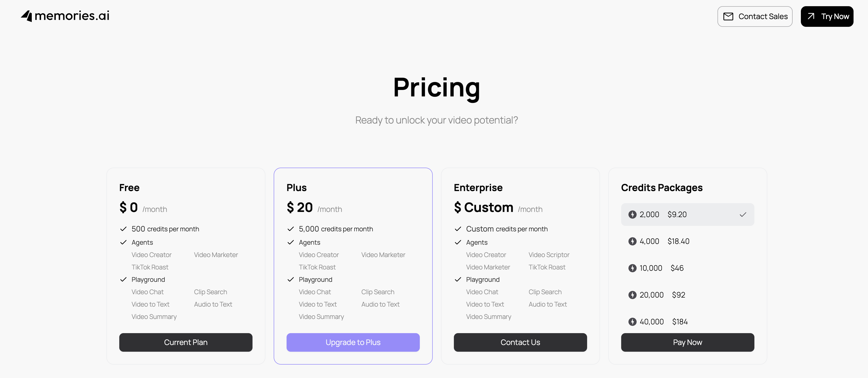Click the lightning icon beside 2,000 credits
The height and width of the screenshot is (378, 868).
[x=632, y=215]
